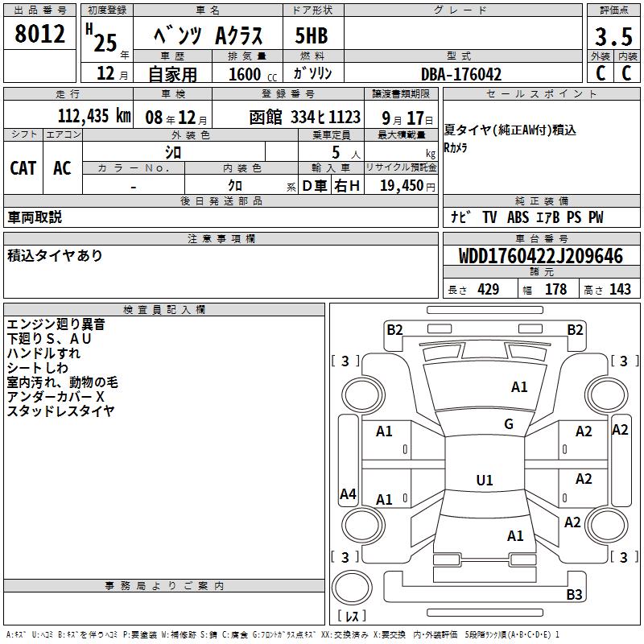The image size is (644, 644).
Task: Select the 評価点 header
Action: point(613,10)
